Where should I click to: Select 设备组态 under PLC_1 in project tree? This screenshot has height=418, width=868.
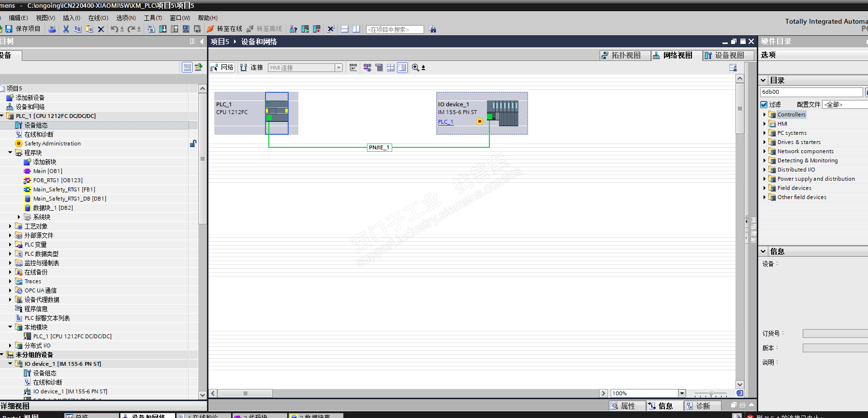(x=36, y=125)
